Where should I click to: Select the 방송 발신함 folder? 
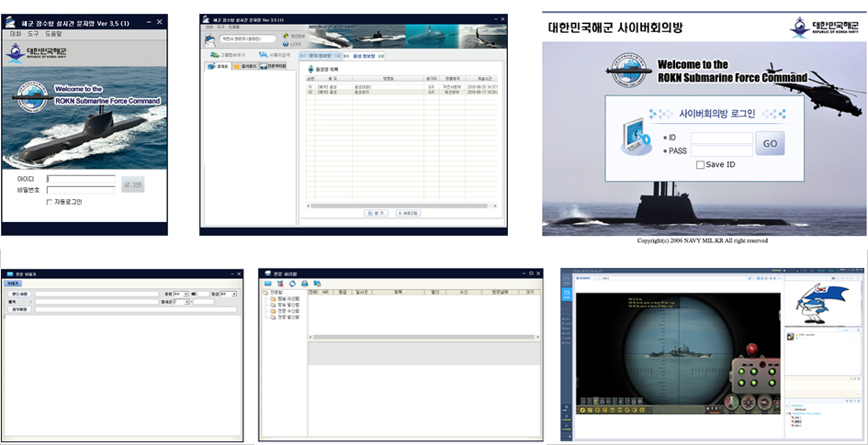tap(285, 305)
